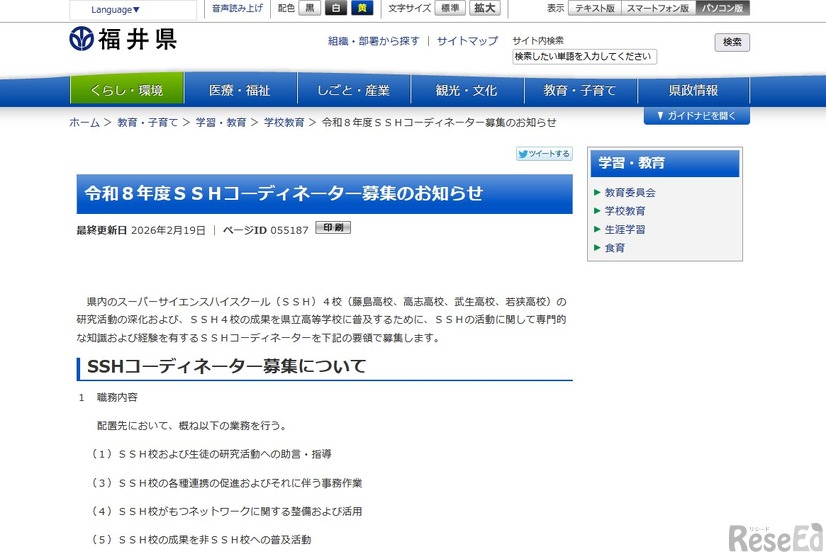This screenshot has width=826, height=554.
Task: Open the Language dropdown
Action: click(115, 9)
